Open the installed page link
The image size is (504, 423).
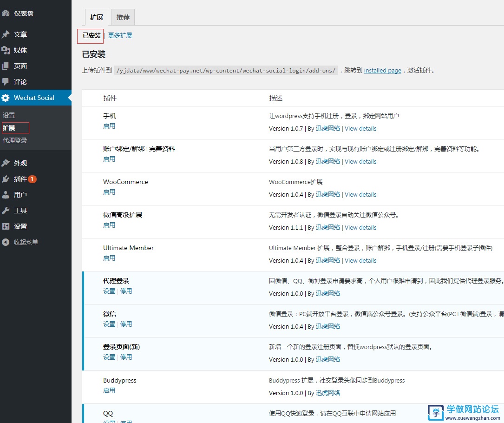382,70
